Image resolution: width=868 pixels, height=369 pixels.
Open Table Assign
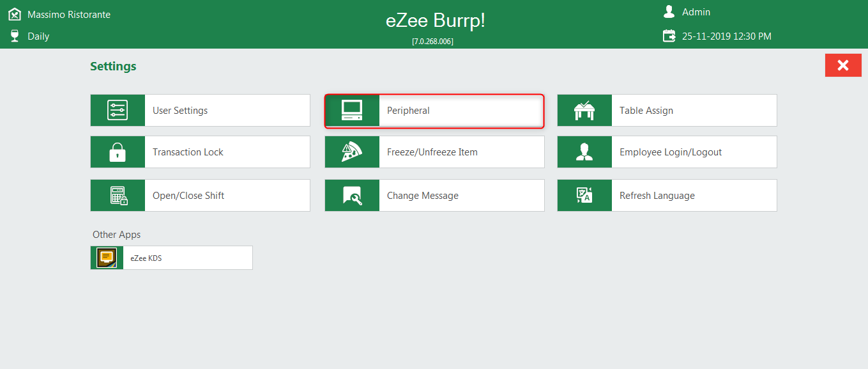[667, 111]
